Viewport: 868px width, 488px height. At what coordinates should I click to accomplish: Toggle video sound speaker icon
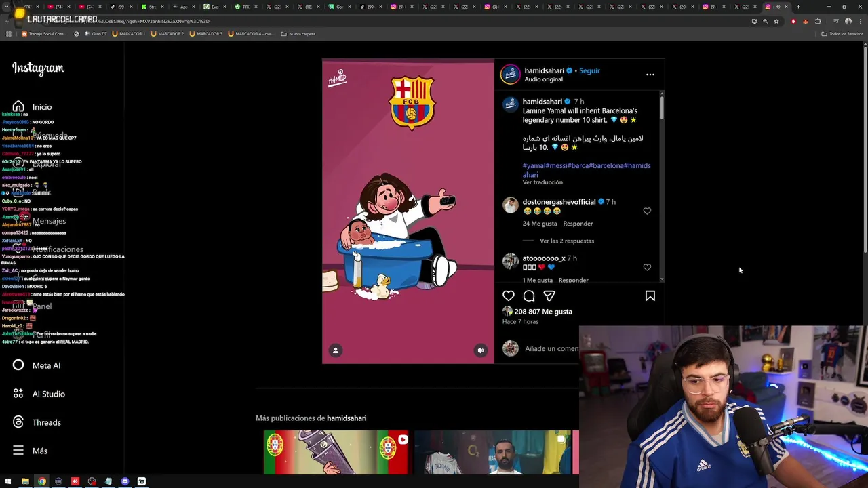click(480, 350)
